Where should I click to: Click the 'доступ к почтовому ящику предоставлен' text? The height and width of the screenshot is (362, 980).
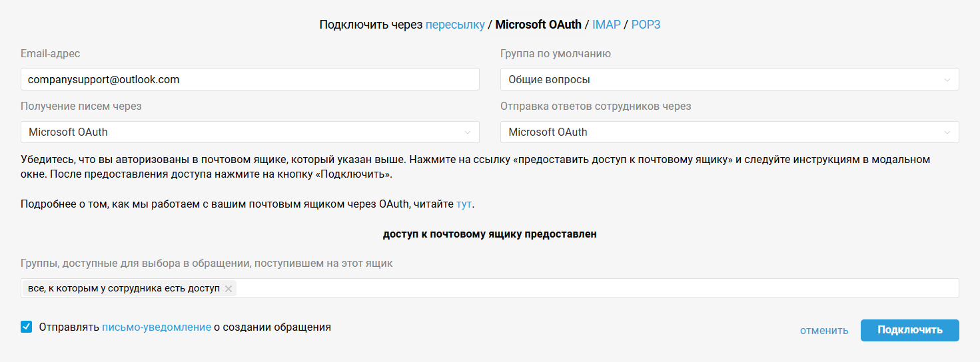coord(490,234)
